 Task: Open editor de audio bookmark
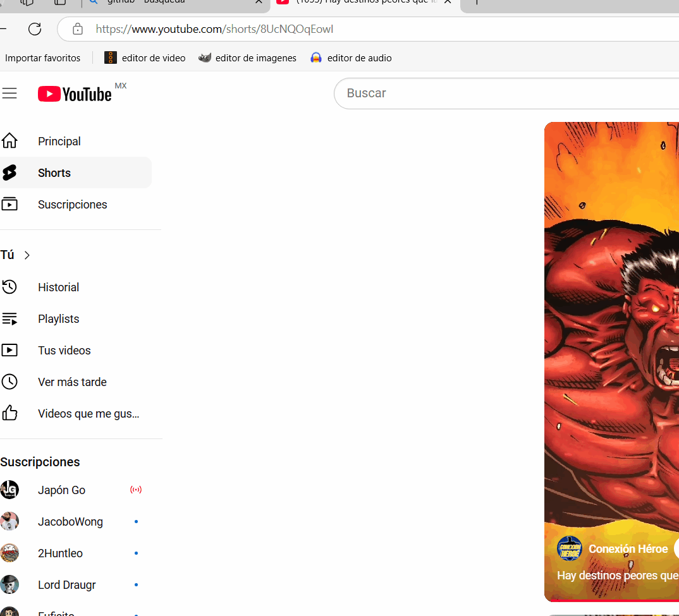click(351, 58)
